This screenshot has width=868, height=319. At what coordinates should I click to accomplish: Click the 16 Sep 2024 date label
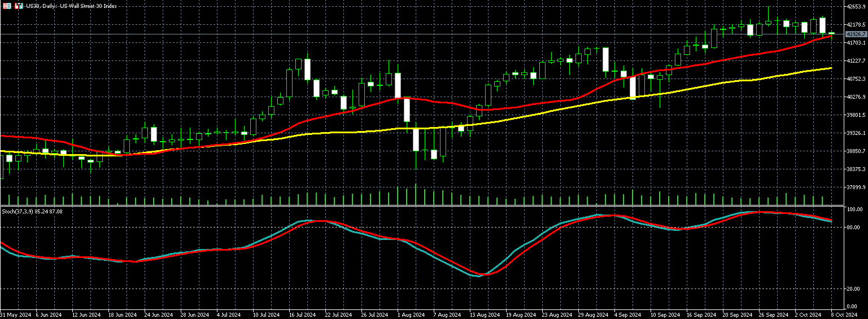(700, 314)
